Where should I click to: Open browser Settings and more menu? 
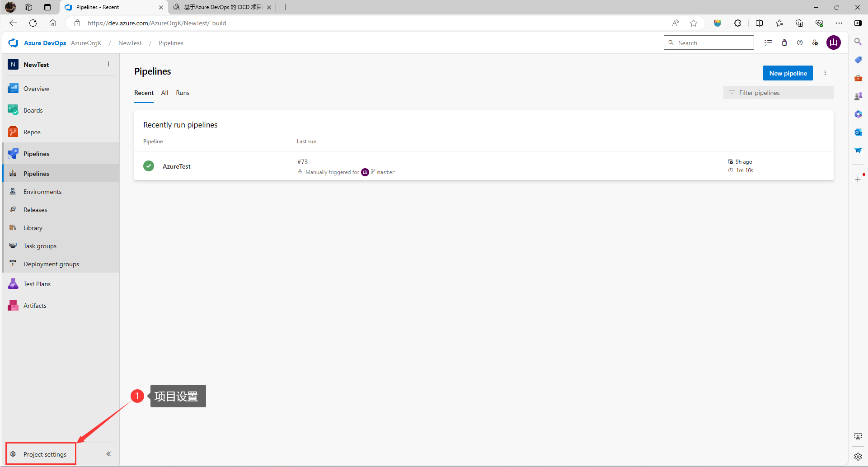point(839,23)
